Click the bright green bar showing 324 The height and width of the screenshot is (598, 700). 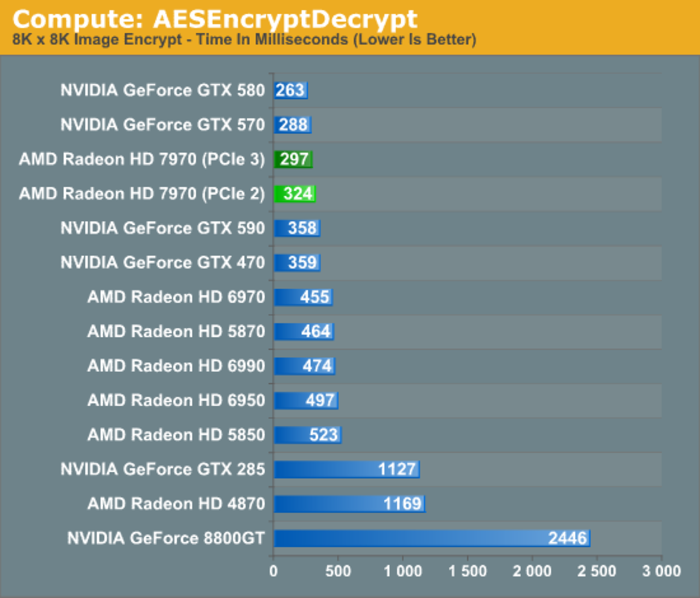(294, 194)
